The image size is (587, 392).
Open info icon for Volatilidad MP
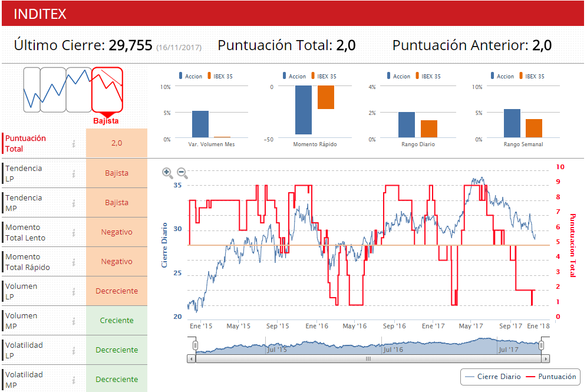[x=74, y=380]
